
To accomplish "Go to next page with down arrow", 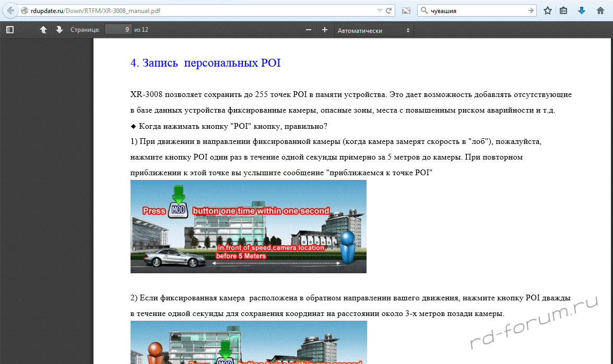I will pyautogui.click(x=60, y=30).
